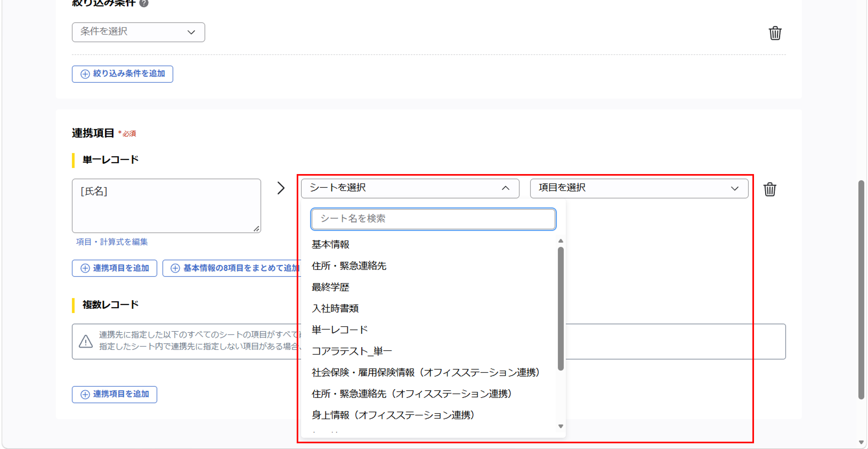Click the help icon next to 絞り込み条件
The image size is (868, 449).
tap(144, 3)
